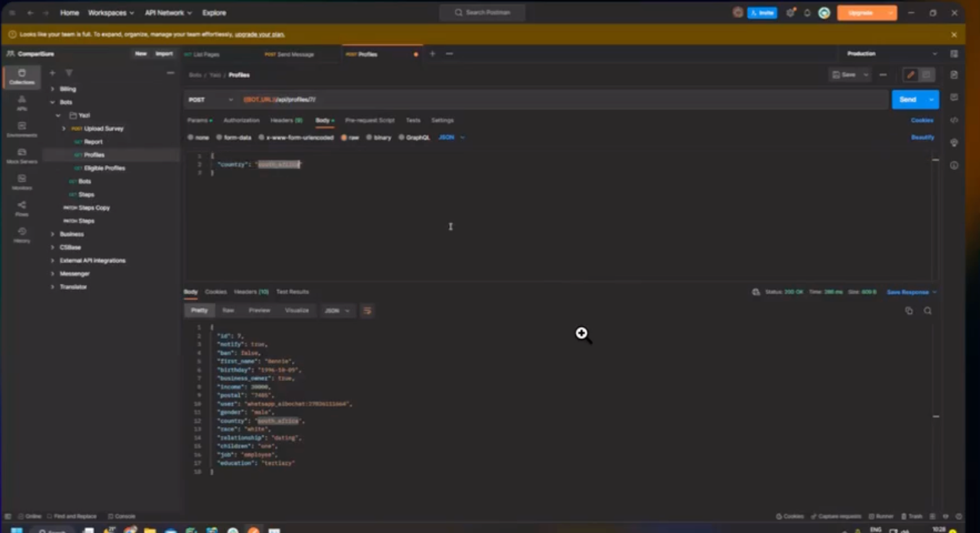
Task: Select the 'none' body type radio button
Action: point(190,137)
